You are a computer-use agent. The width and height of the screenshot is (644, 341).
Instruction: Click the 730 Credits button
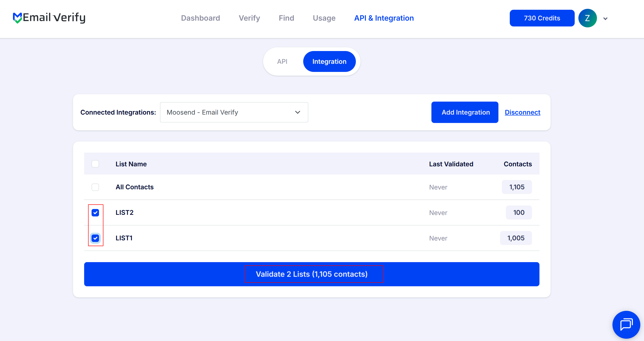pos(542,18)
